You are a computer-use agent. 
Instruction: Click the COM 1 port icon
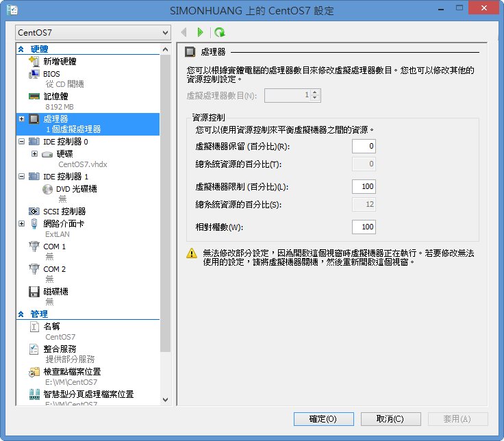point(34,247)
